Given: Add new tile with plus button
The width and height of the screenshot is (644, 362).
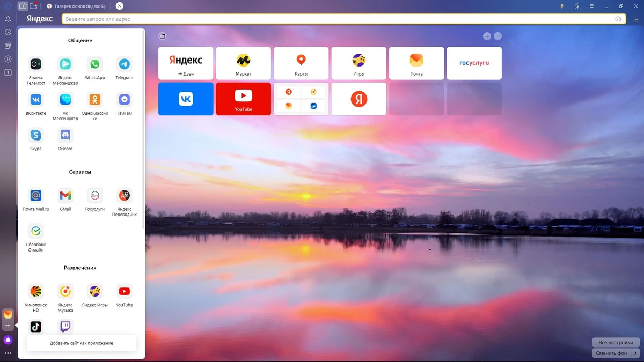Looking at the screenshot, I should coord(487,36).
